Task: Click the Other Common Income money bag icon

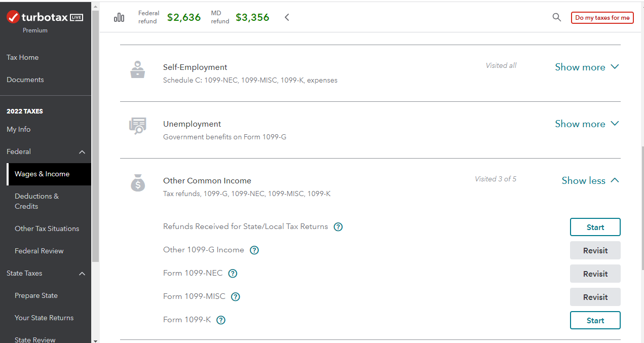Action: (138, 183)
